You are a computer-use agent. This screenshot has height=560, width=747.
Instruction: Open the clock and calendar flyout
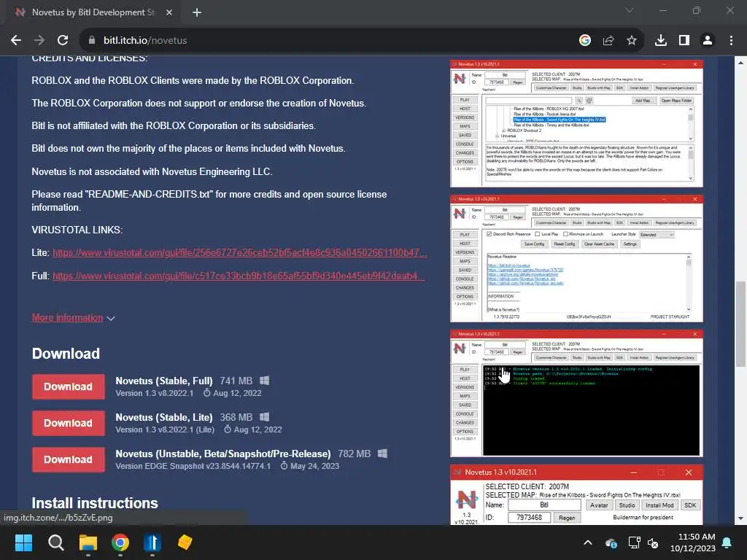pos(693,542)
